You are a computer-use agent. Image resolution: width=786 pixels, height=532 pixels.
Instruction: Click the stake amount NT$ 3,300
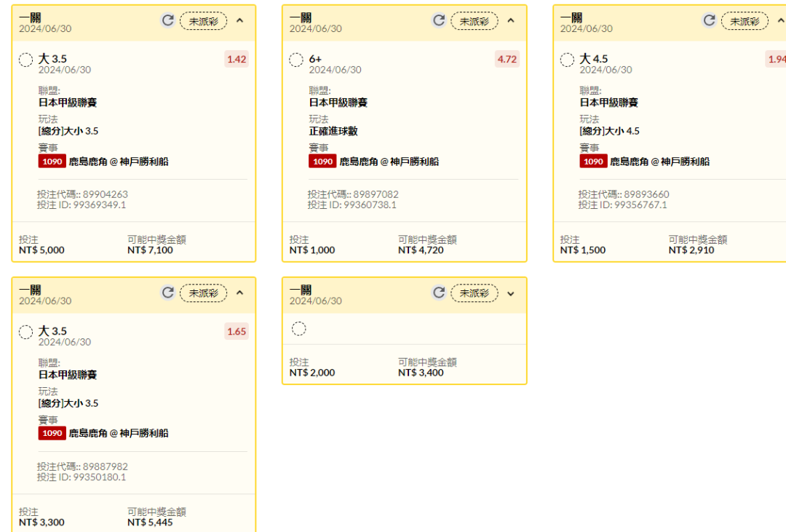click(41, 522)
